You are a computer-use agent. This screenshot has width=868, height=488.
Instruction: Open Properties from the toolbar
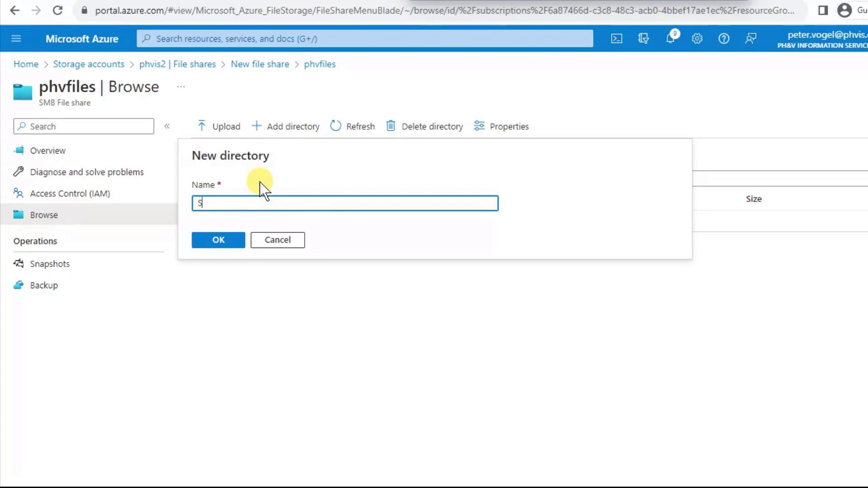[x=501, y=127]
